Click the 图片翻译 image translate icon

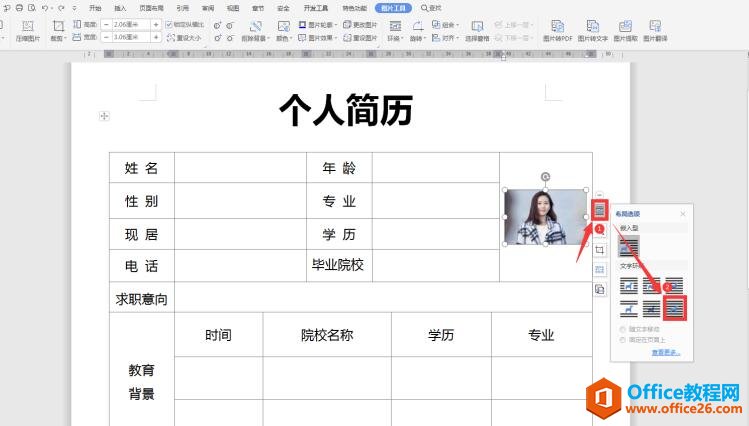[x=657, y=29]
